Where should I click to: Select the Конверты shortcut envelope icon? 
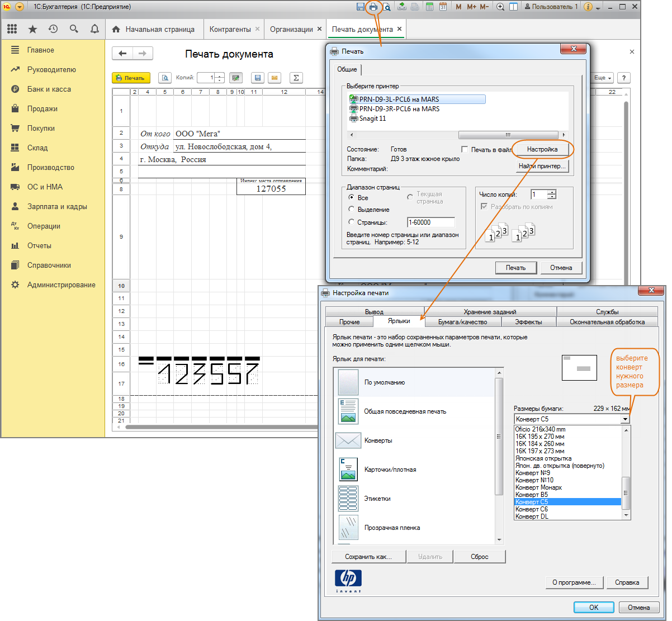pyautogui.click(x=348, y=440)
